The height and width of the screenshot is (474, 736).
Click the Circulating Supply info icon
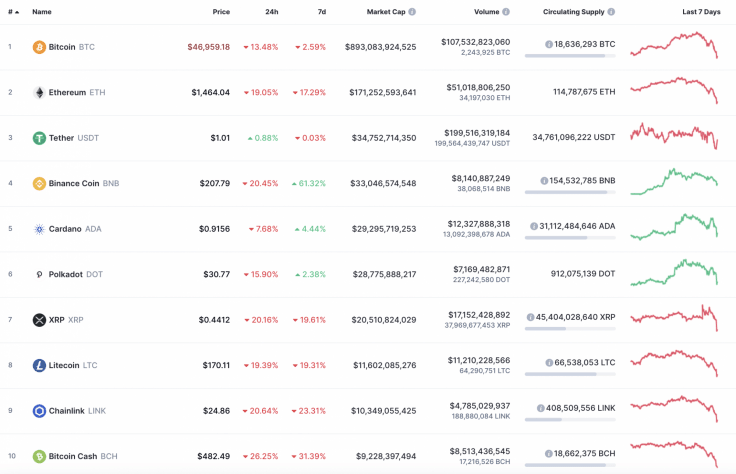[610, 12]
